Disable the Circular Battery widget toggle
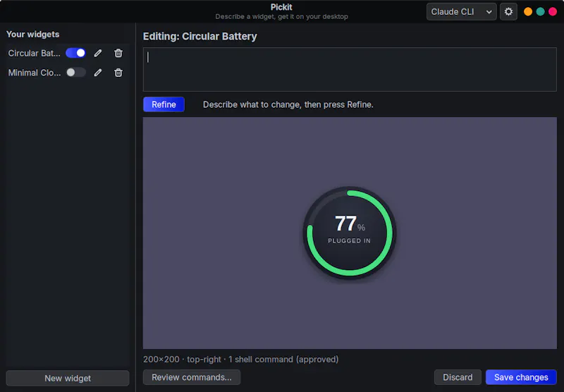Image resolution: width=564 pixels, height=392 pixels. point(75,53)
